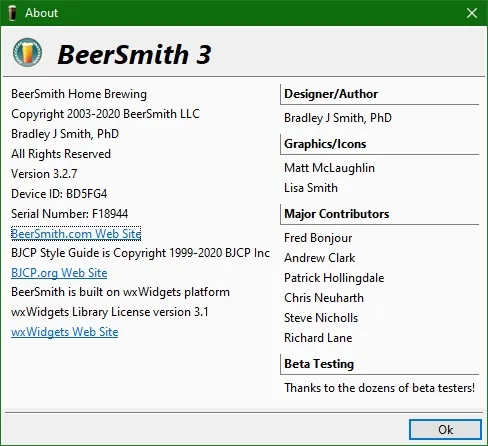Click the beer mug title bar icon

click(x=12, y=13)
